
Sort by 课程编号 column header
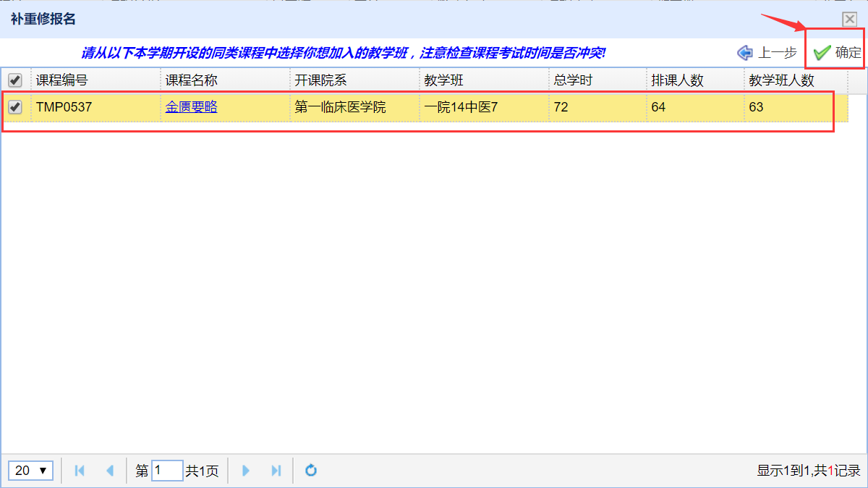(x=62, y=80)
